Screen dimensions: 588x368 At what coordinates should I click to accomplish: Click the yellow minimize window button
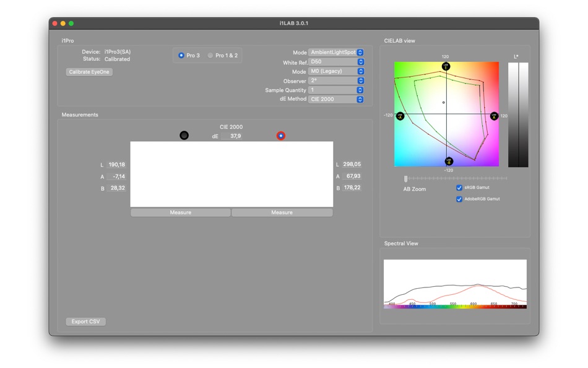[63, 24]
